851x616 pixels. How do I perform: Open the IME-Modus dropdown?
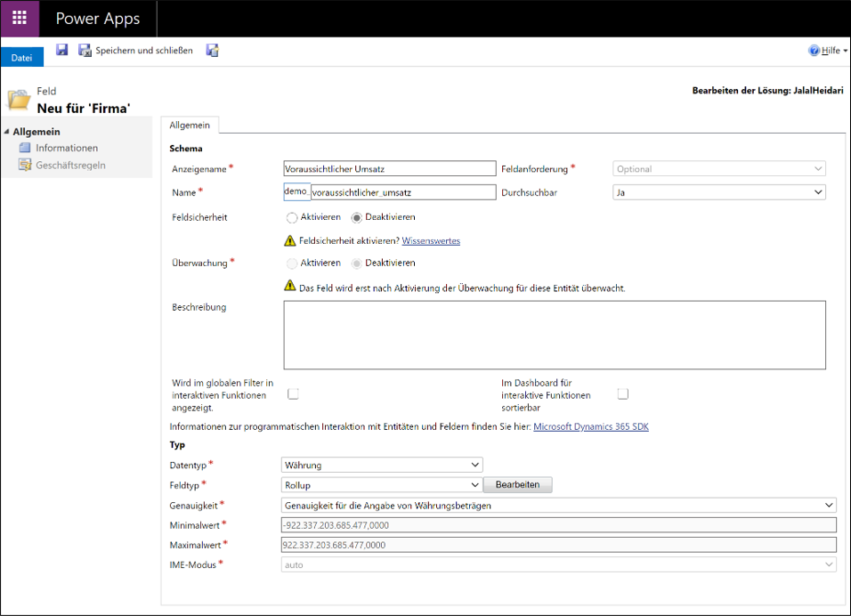558,564
